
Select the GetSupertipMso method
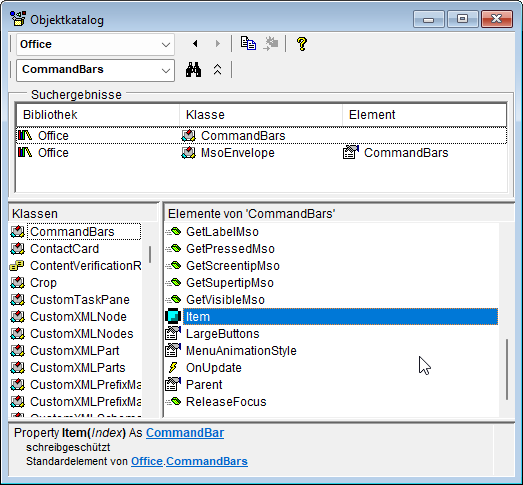[230, 283]
